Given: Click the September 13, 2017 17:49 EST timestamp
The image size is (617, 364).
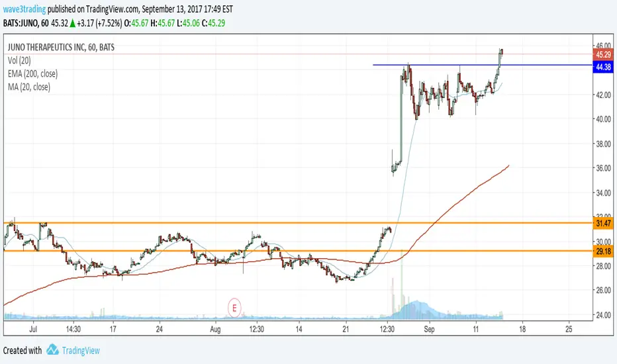Looking at the screenshot, I should tap(187, 9).
